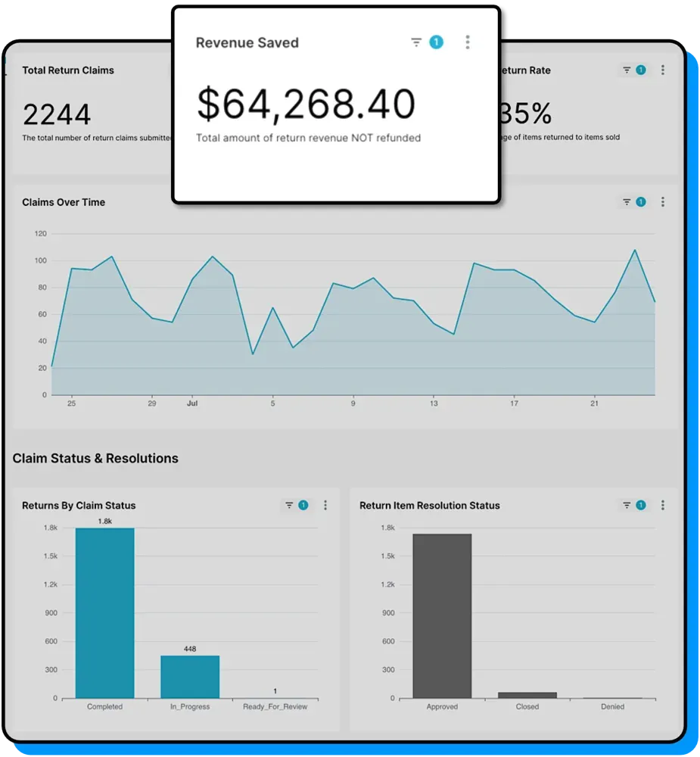Select the filter icon on Claims Over Time
This screenshot has height=757, width=700.
click(627, 202)
